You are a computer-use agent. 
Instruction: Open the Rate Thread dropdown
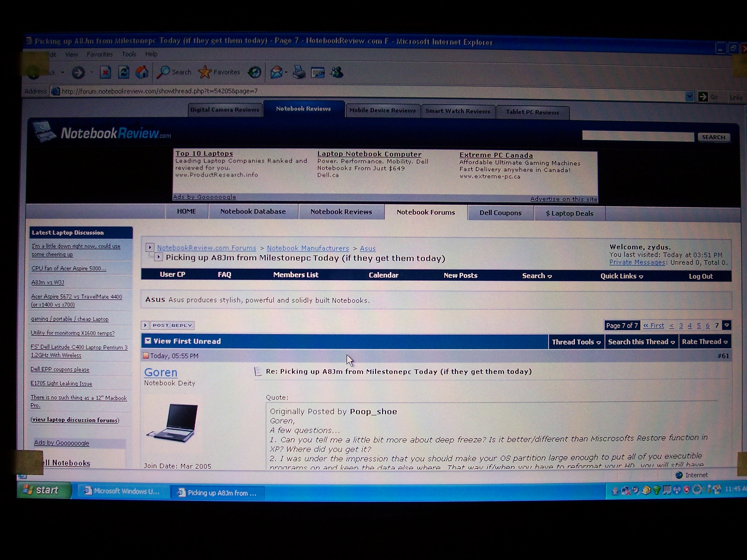coord(705,342)
